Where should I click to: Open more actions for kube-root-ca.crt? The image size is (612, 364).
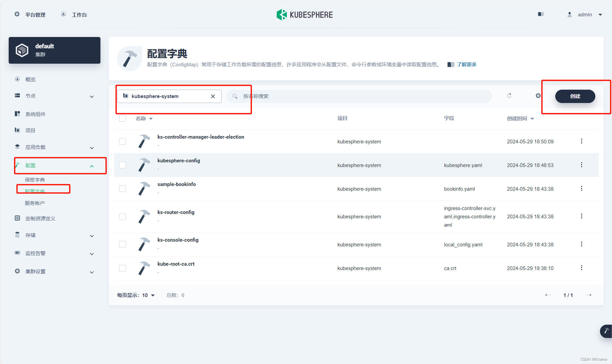[x=582, y=268]
